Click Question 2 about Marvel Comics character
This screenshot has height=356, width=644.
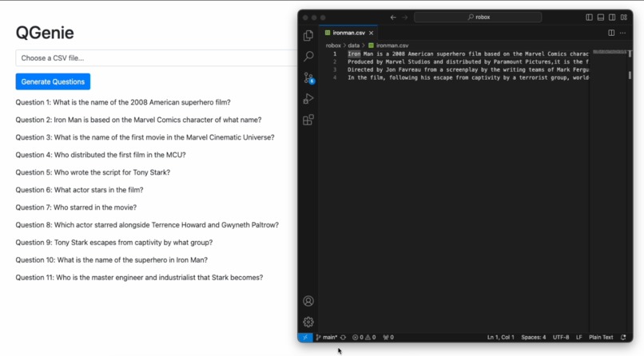coord(138,120)
